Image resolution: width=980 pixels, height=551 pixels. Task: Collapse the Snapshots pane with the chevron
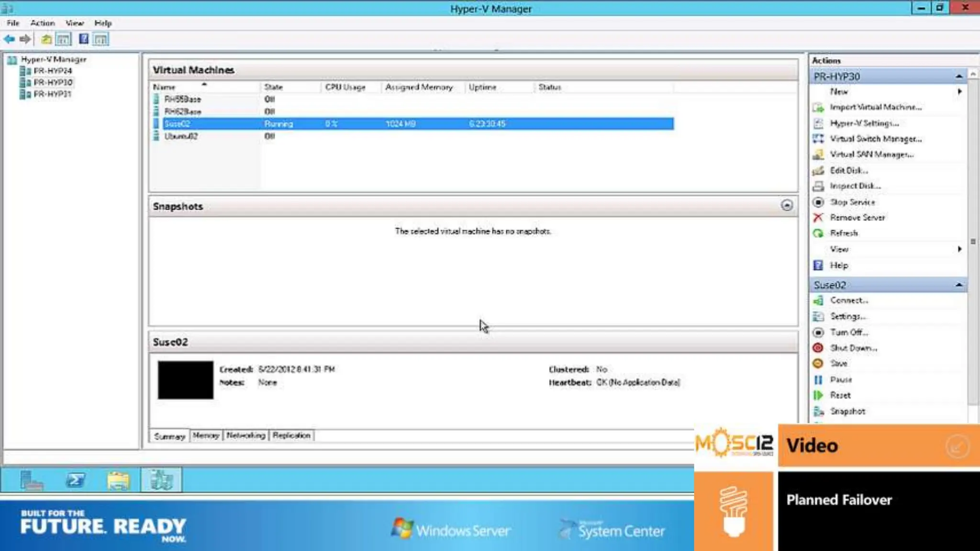click(x=787, y=206)
